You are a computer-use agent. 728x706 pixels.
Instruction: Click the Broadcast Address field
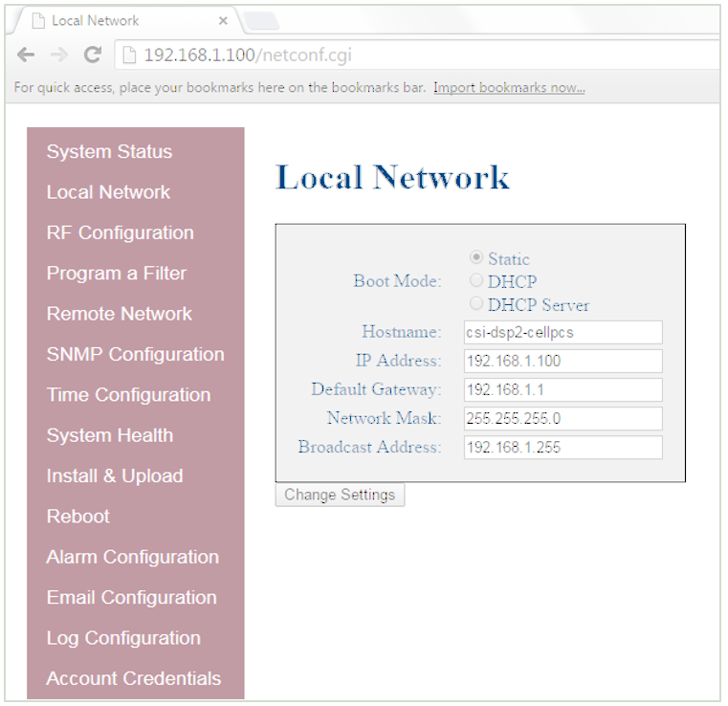[x=563, y=448]
